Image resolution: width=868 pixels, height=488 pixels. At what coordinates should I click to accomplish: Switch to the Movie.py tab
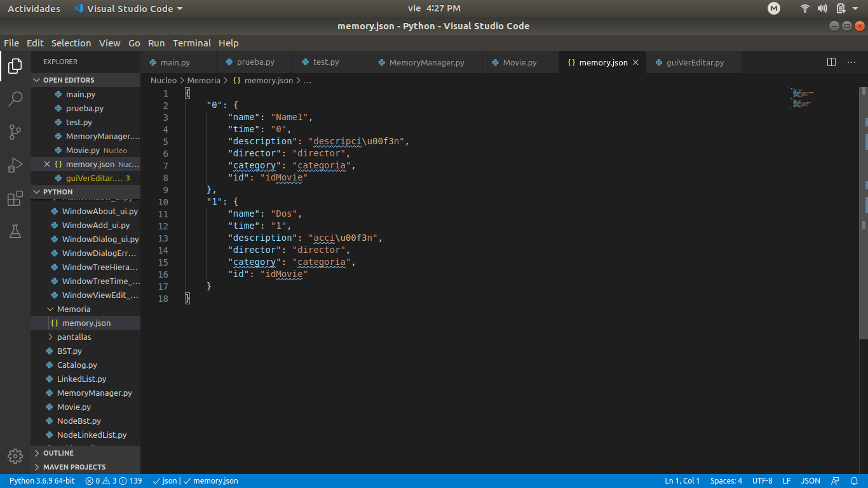(x=520, y=62)
